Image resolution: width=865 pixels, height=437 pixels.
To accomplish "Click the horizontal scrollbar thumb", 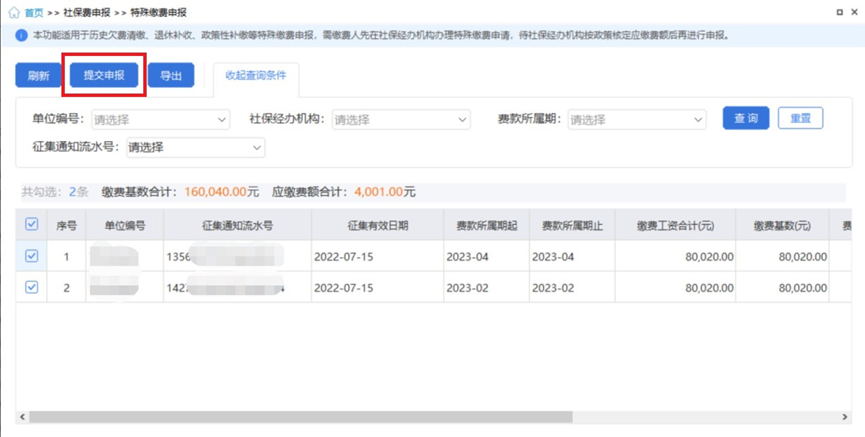I will click(x=301, y=417).
